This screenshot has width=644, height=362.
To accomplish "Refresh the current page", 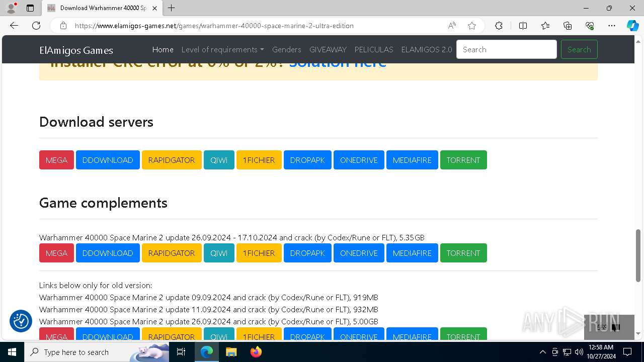I will [36, 26].
